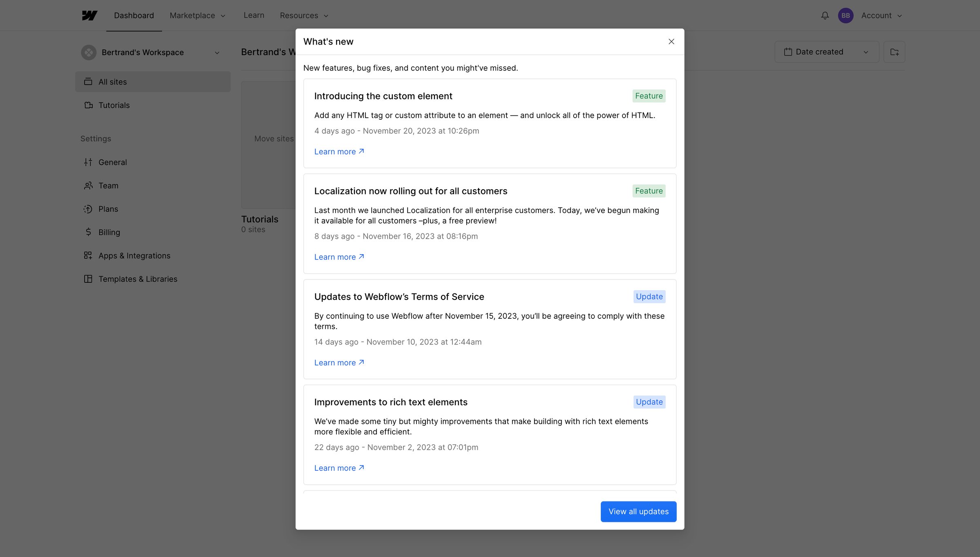
Task: Click '4 days ago - November 20, 2023' timestamp
Action: (397, 131)
